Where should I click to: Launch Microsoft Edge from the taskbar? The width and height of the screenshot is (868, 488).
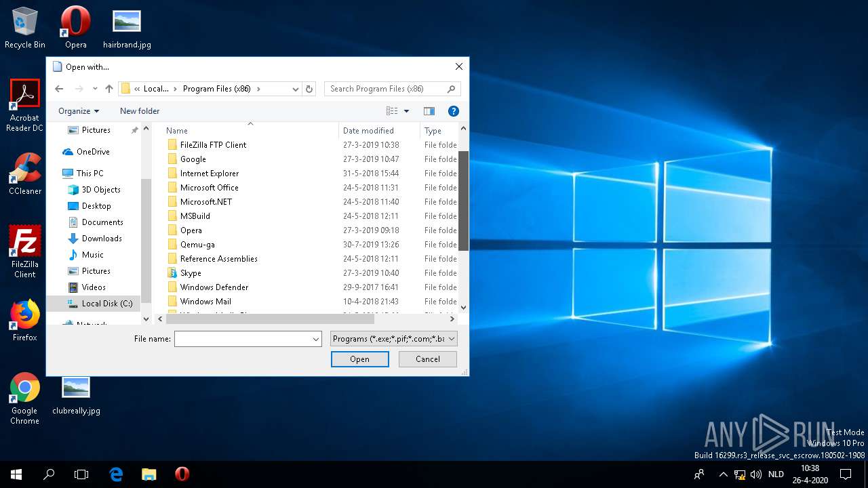[x=116, y=474]
